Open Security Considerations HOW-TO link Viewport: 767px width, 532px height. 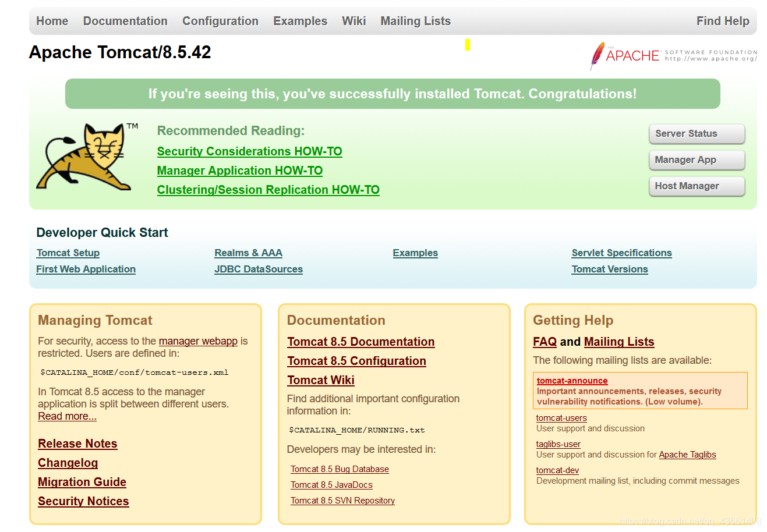pyautogui.click(x=250, y=151)
